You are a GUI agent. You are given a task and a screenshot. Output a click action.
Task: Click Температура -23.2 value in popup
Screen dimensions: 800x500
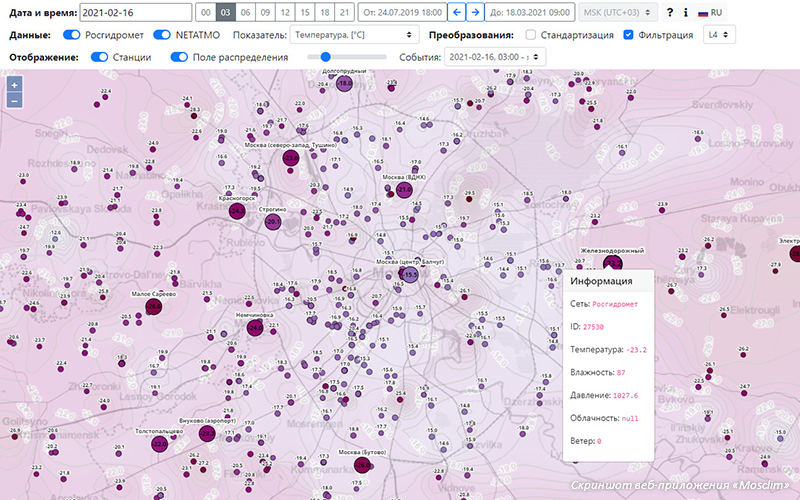coord(636,350)
